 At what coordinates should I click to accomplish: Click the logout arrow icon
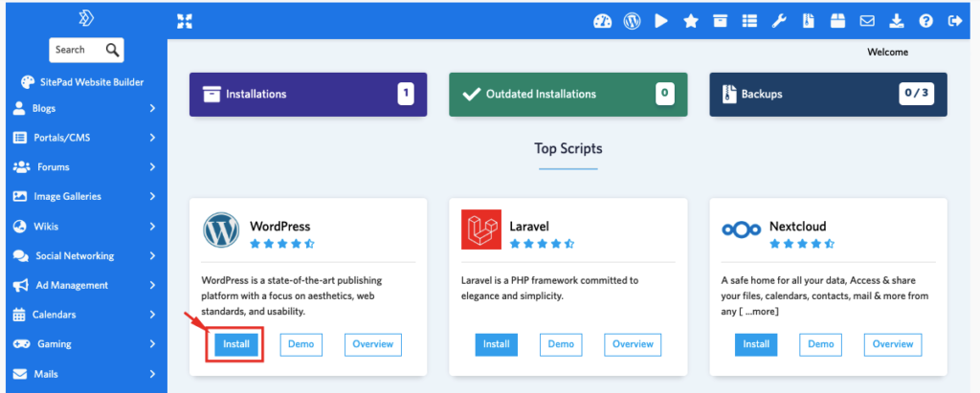pyautogui.click(x=955, y=21)
